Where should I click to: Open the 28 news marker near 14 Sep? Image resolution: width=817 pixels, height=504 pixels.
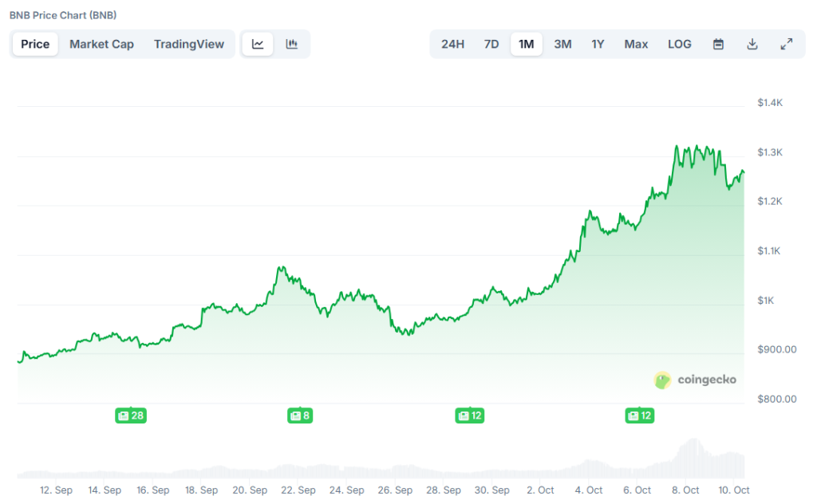click(x=131, y=415)
